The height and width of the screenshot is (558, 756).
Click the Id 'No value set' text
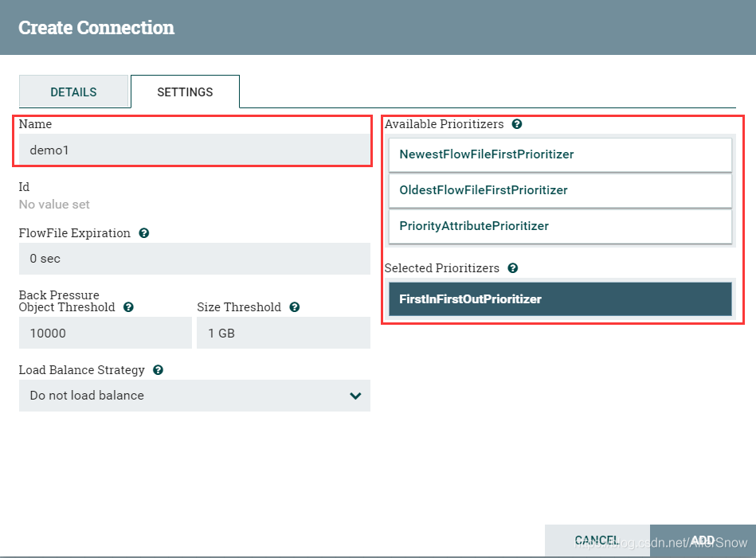[x=54, y=205]
